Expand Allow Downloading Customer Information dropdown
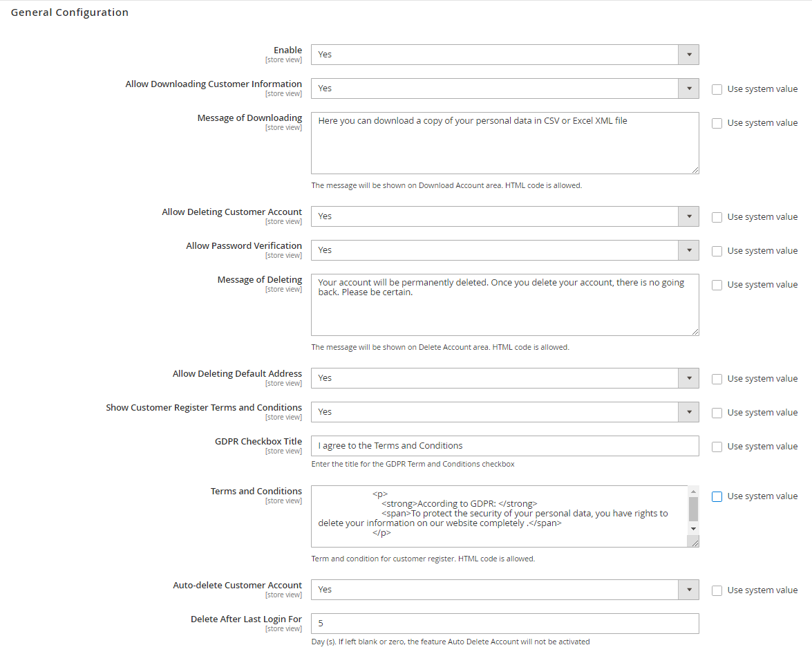This screenshot has width=812, height=654. [x=504, y=88]
